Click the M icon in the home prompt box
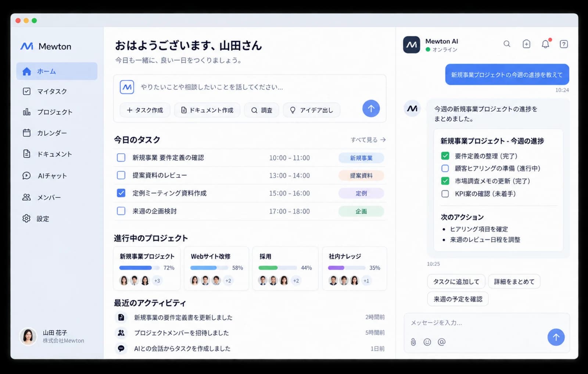 click(x=127, y=87)
